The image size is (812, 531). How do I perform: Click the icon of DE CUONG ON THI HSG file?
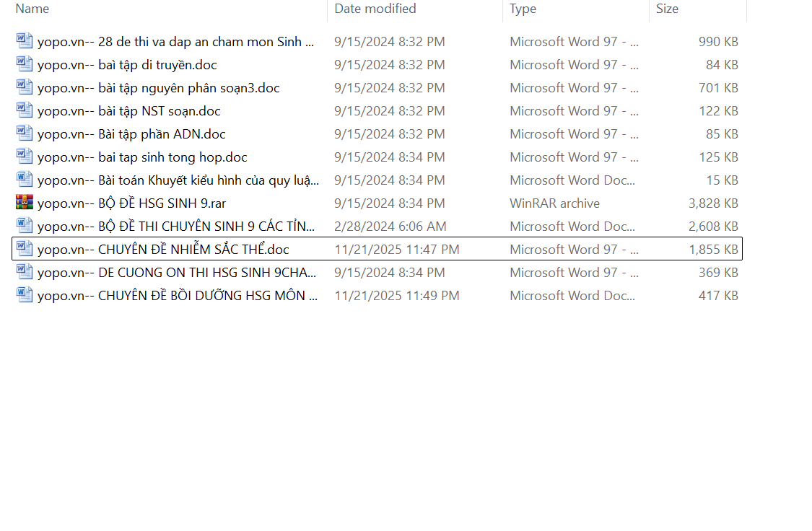pyautogui.click(x=25, y=272)
